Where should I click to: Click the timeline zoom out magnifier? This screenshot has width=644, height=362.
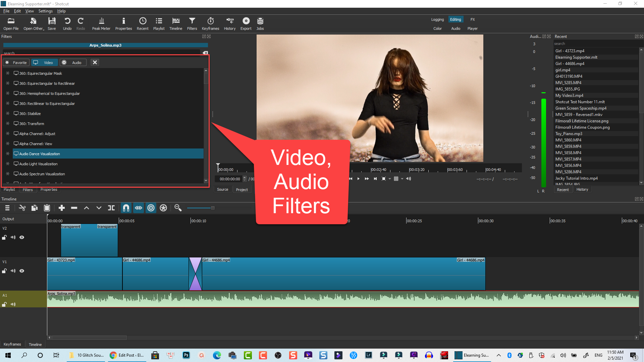178,208
